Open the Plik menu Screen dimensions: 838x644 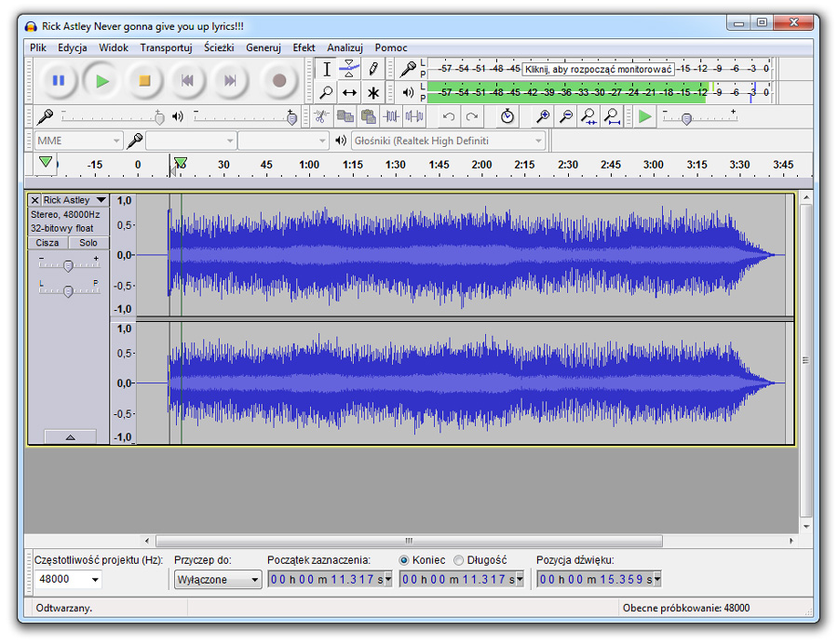point(38,47)
